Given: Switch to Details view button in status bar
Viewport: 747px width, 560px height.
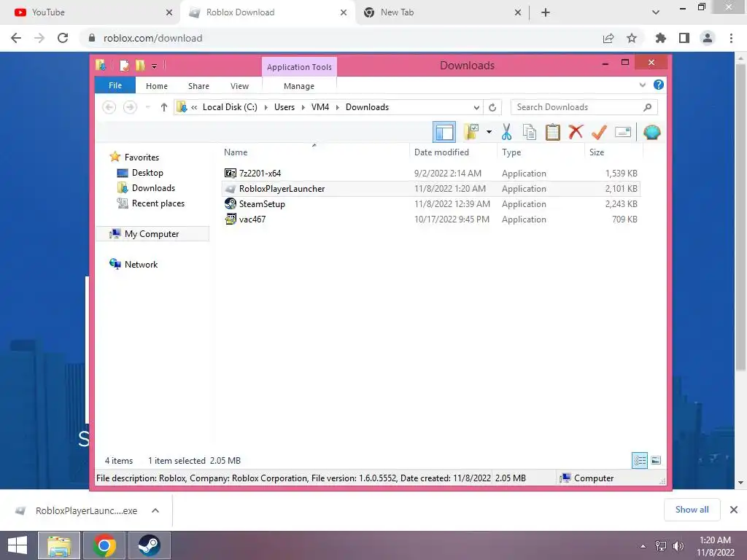Looking at the screenshot, I should point(639,460).
